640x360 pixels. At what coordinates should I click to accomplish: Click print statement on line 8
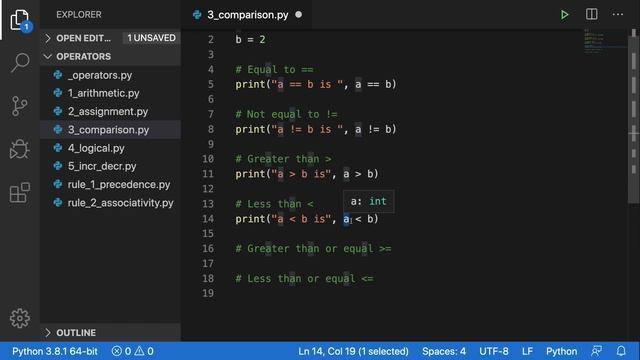click(x=316, y=129)
